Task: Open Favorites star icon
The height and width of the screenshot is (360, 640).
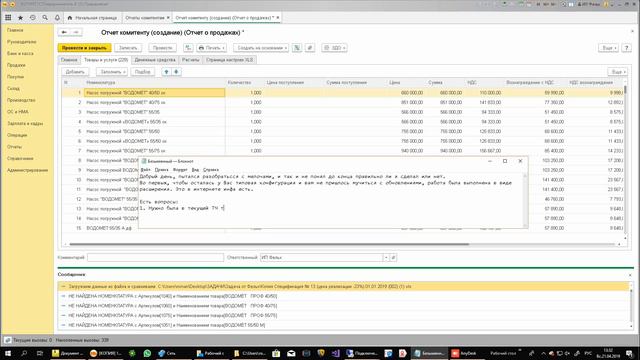Action: pos(20,18)
